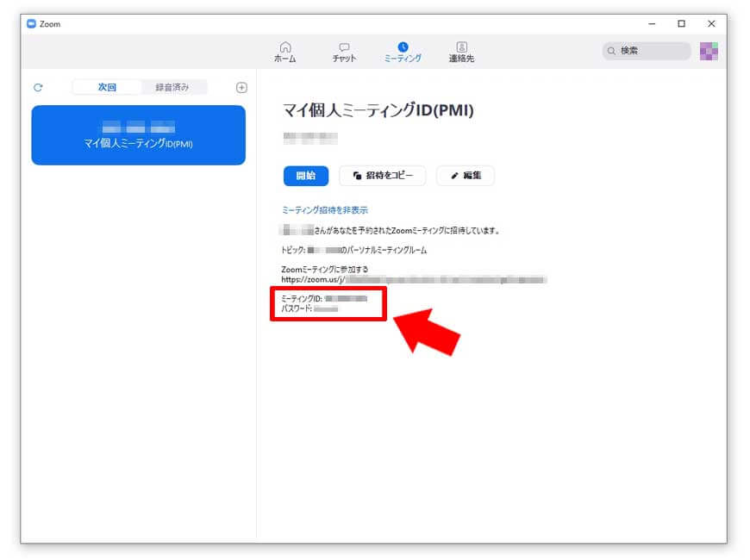
Task: Add a new meeting with plus icon
Action: tap(241, 88)
